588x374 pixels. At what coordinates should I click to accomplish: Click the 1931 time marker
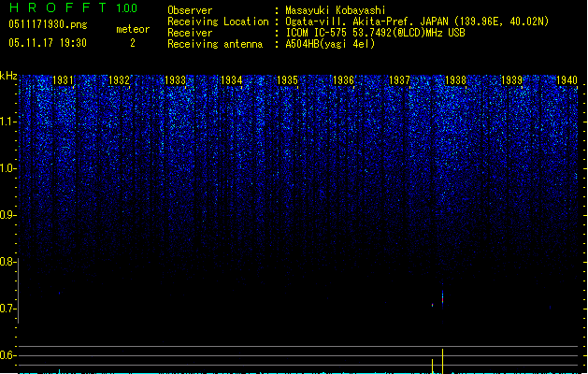pos(63,79)
